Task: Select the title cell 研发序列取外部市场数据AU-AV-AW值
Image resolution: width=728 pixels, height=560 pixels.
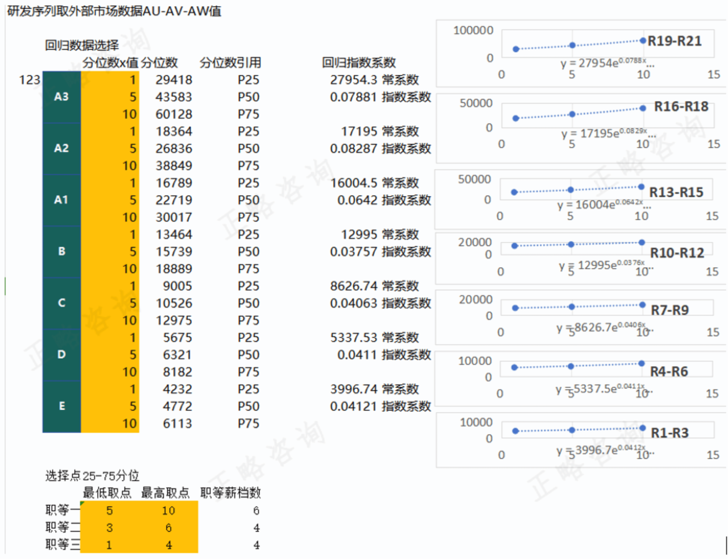Action: point(115,11)
